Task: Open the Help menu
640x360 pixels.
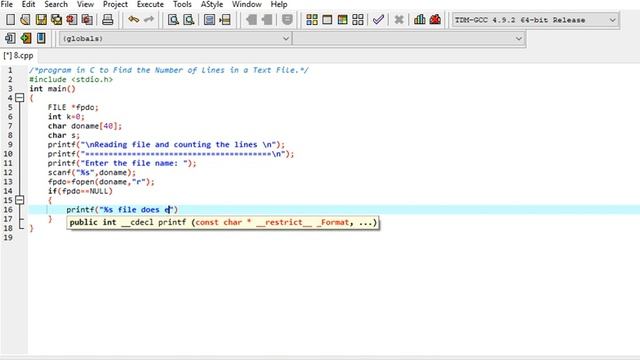Action: tap(279, 4)
